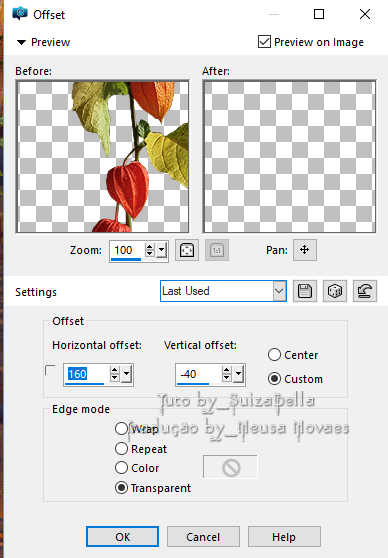
Task: Click the Save preset floppy disk icon
Action: [x=305, y=291]
